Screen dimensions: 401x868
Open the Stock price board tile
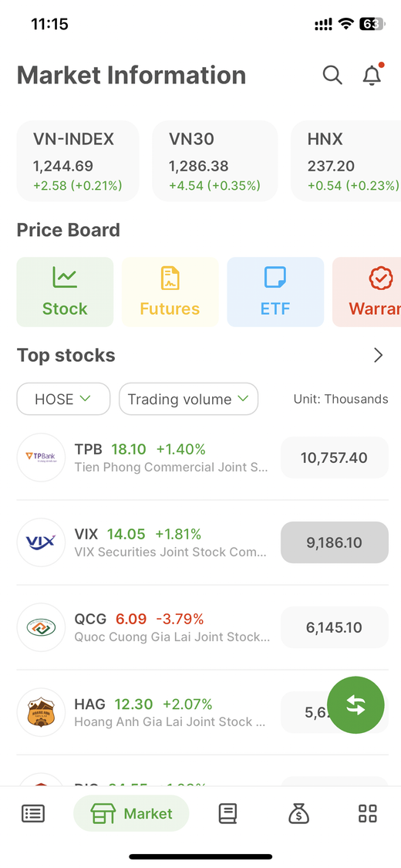[x=66, y=292]
